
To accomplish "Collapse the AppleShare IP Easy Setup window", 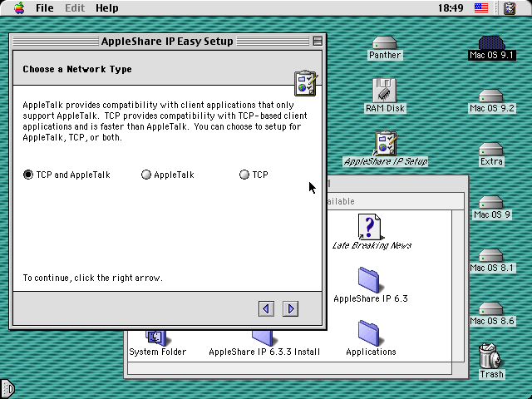I will click(318, 41).
